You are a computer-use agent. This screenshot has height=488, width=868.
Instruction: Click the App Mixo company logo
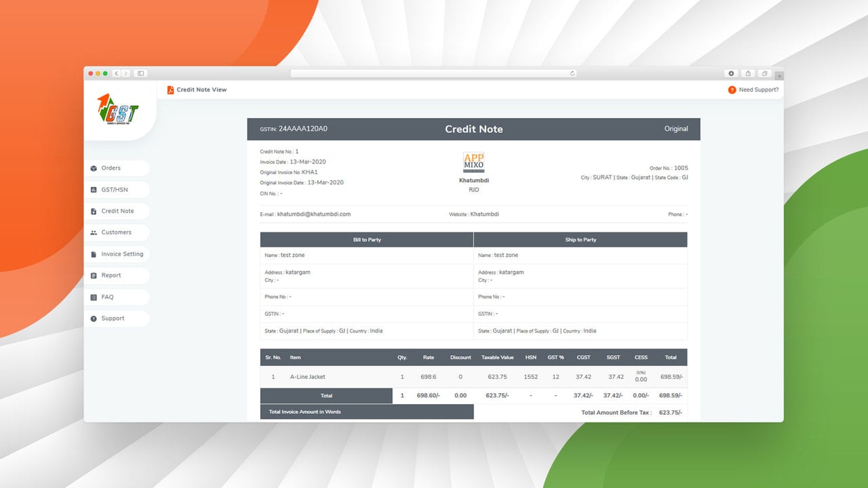474,163
